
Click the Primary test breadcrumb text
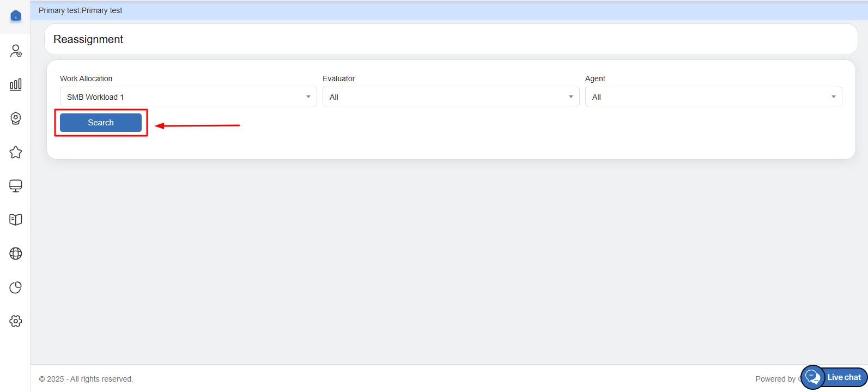pos(81,10)
